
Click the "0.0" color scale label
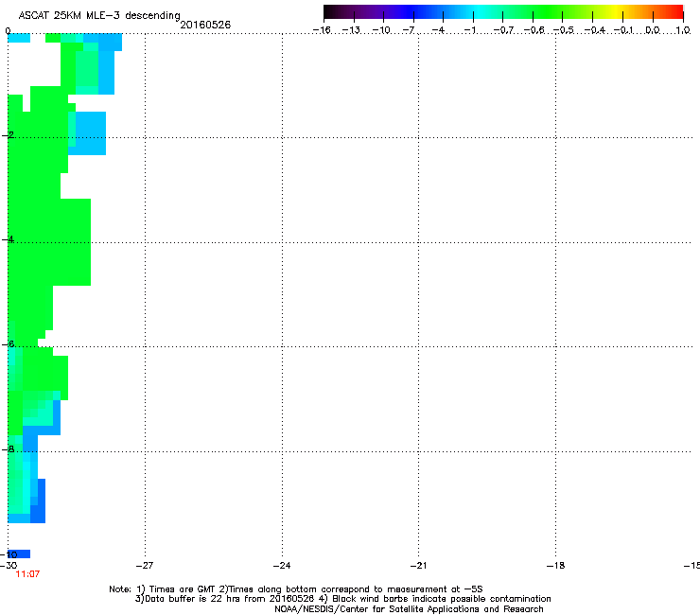tap(653, 30)
